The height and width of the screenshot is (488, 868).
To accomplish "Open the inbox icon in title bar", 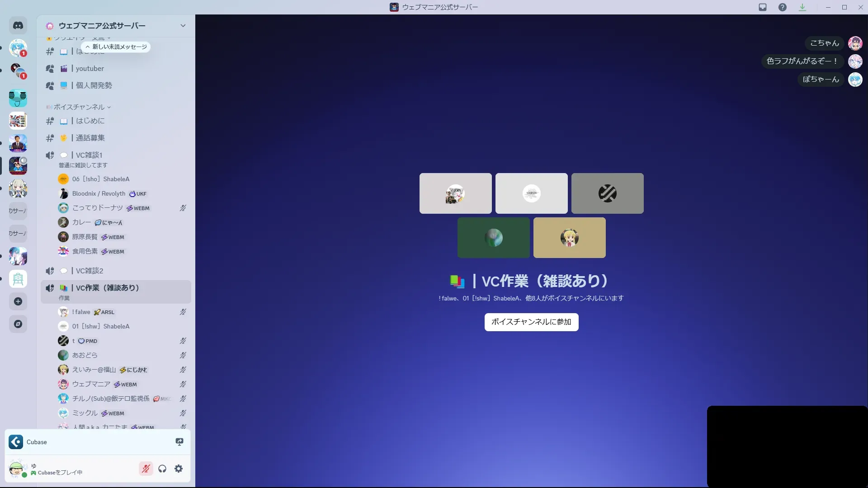I will (763, 7).
